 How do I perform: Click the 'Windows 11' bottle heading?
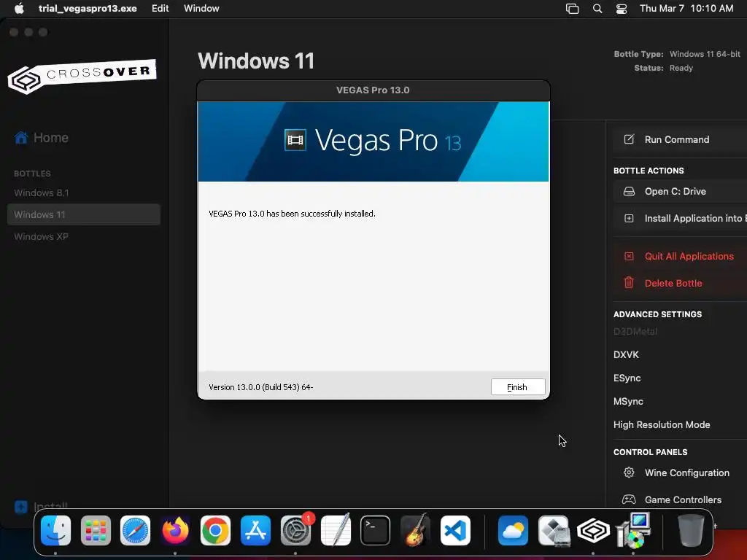pos(256,61)
